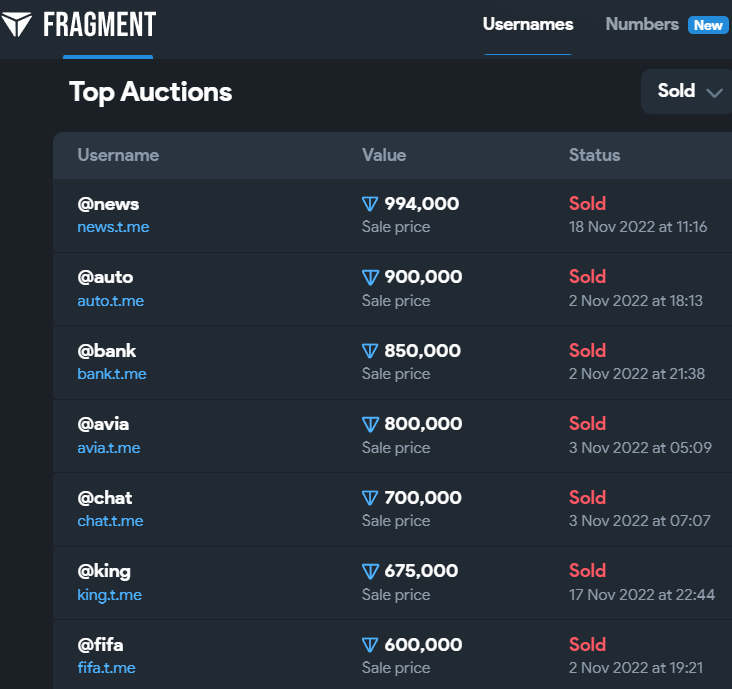Screen dimensions: 732x689
Task: Open the fifa.t.me link
Action: click(106, 668)
